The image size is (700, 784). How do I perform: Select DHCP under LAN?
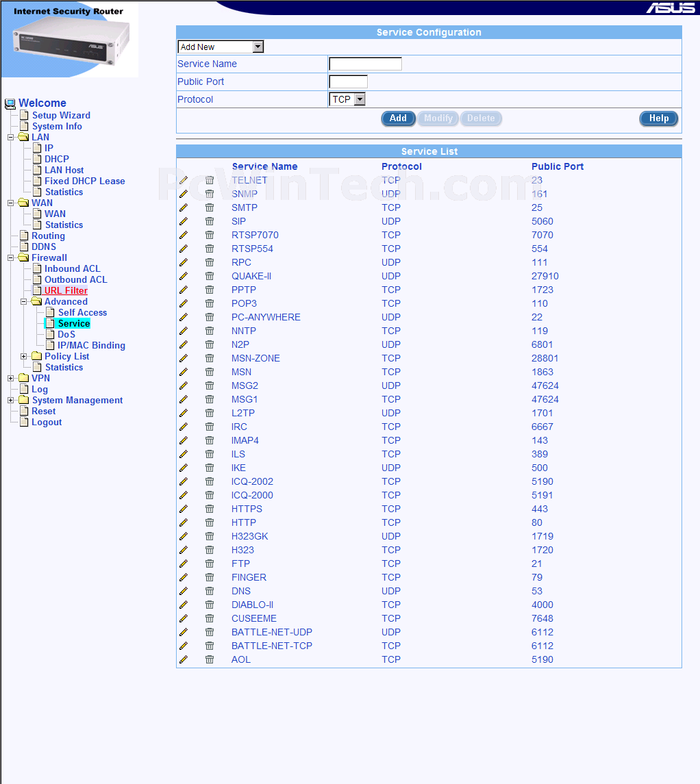tap(56, 159)
